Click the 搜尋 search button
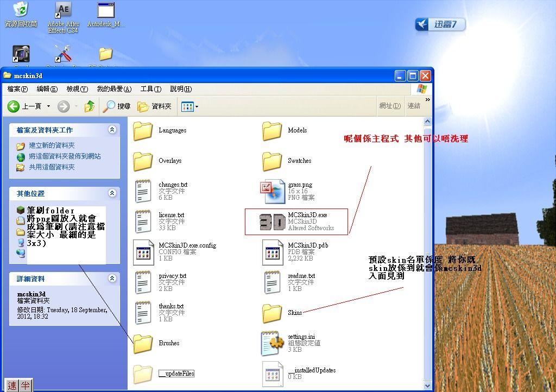The height and width of the screenshot is (392, 556). (118, 106)
